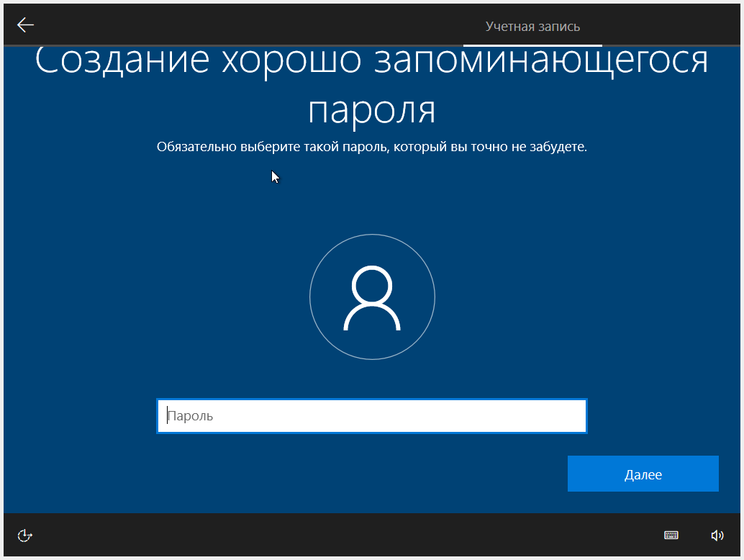Click the volume speaker icon
This screenshot has width=744, height=560.
coord(717,535)
